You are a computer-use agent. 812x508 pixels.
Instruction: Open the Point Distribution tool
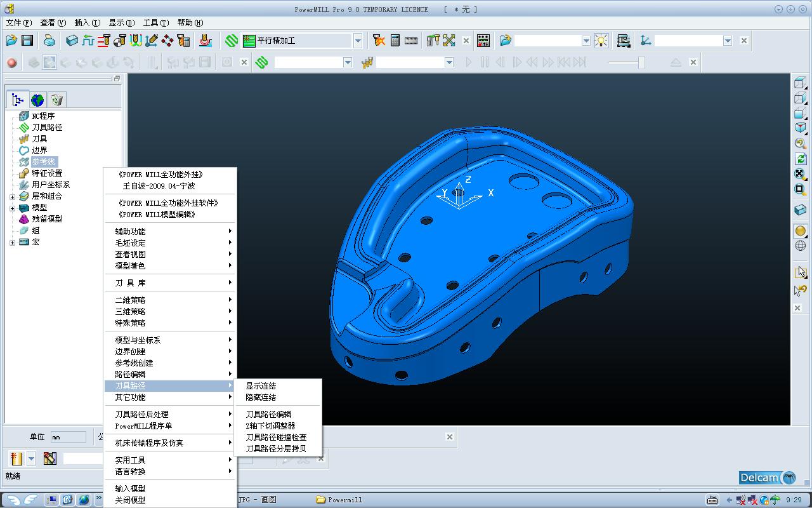tap(167, 41)
